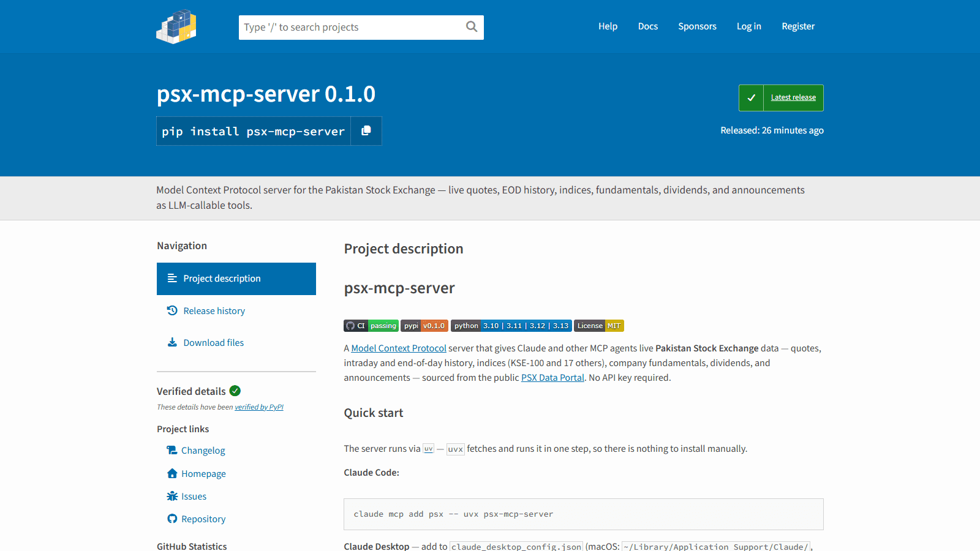980x551 pixels.
Task: Open the Log in page
Action: 749,26
